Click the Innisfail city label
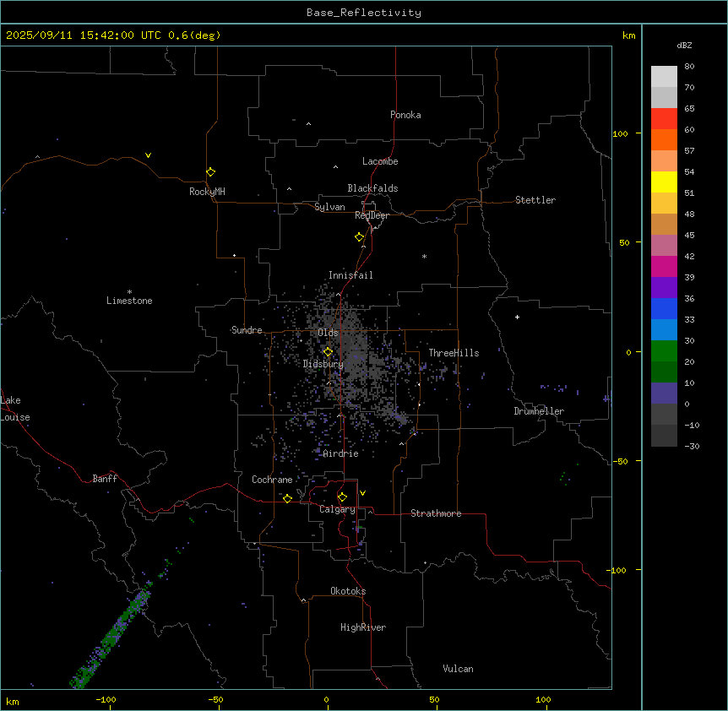Viewport: 728px width, 711px height. (x=350, y=275)
